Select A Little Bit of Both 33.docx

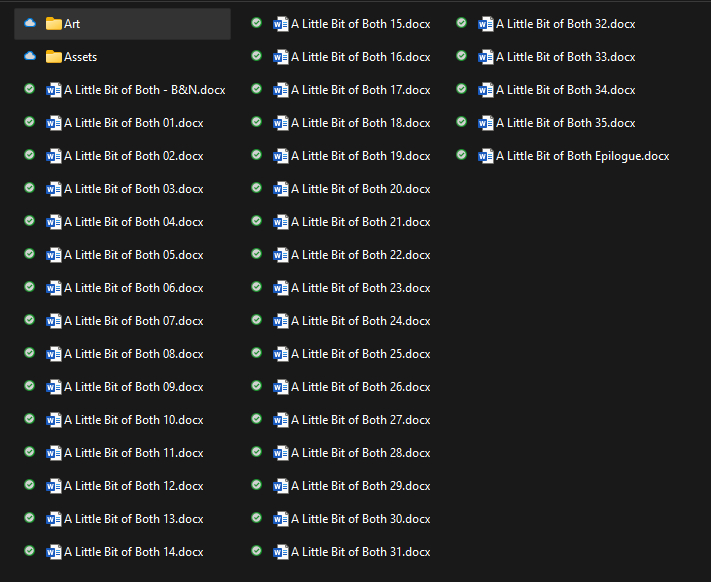coord(565,57)
